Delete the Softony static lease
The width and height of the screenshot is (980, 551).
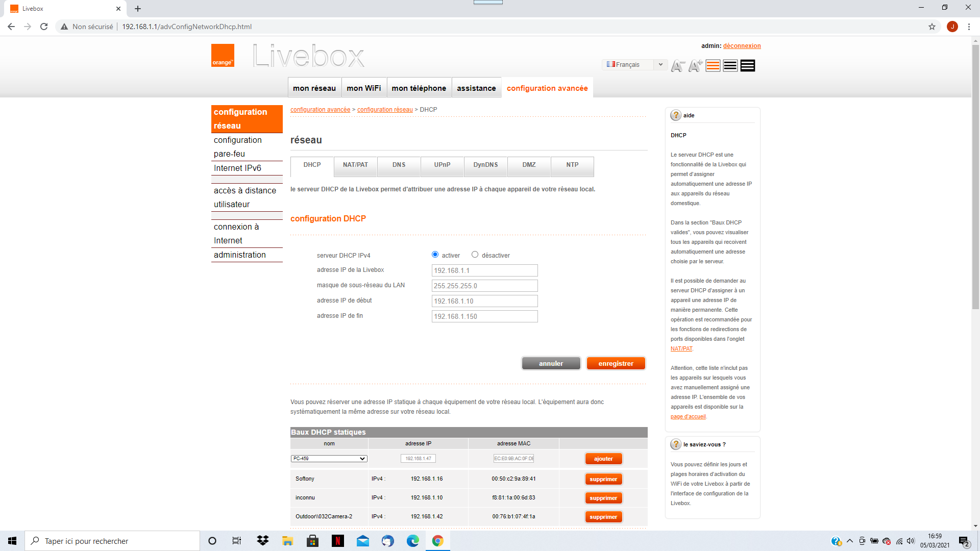603,479
